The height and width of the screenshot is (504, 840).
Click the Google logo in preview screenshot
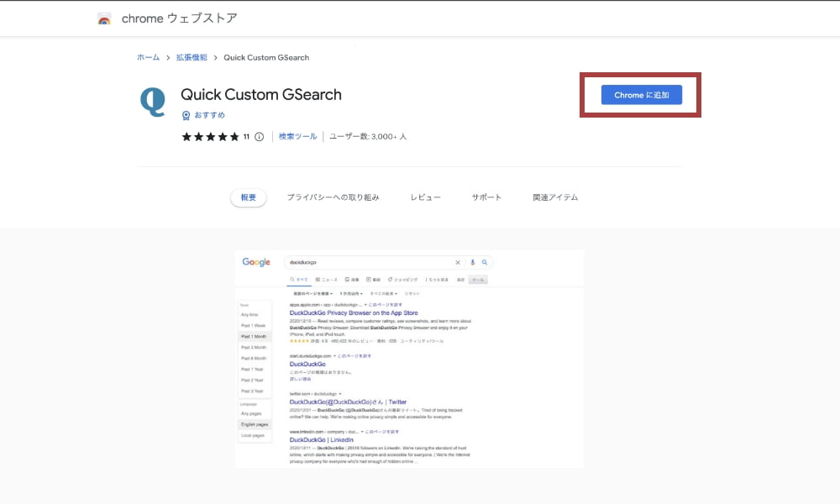tap(256, 262)
